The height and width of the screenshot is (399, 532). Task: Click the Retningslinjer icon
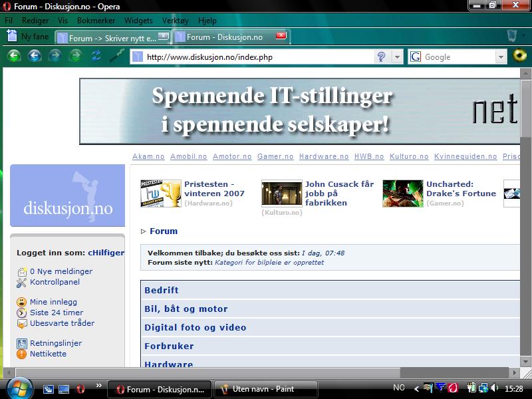[x=22, y=343]
